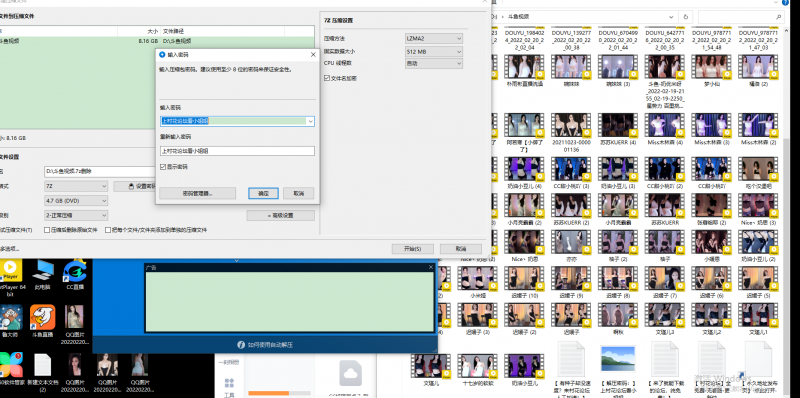Close the 广告 advertisement panel
The width and height of the screenshot is (800, 398).
[x=430, y=267]
